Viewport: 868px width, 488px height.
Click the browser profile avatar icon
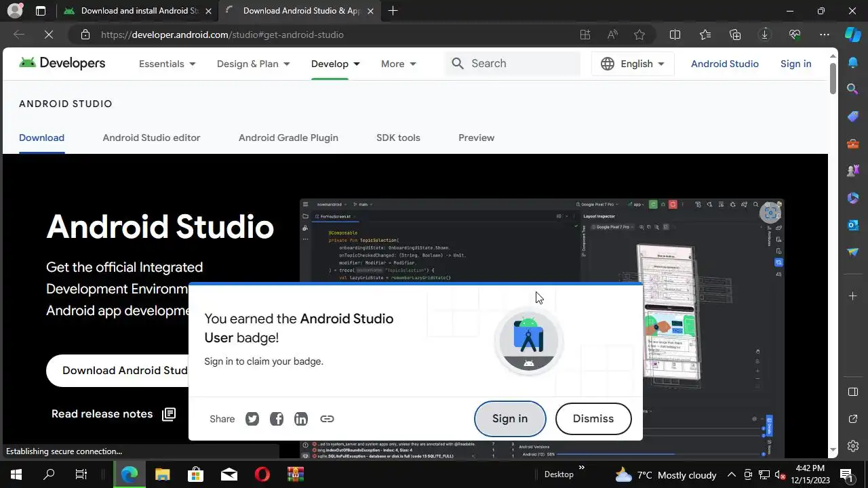coord(14,11)
